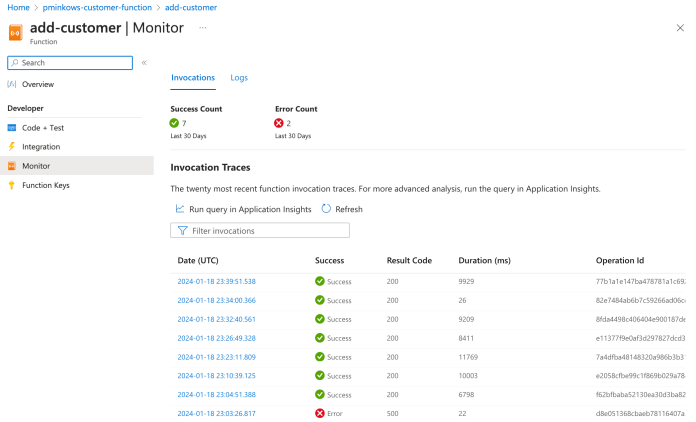Viewport: 696px width, 422px height.
Task: Open the ellipsis more options menu
Action: pyautogui.click(x=202, y=28)
